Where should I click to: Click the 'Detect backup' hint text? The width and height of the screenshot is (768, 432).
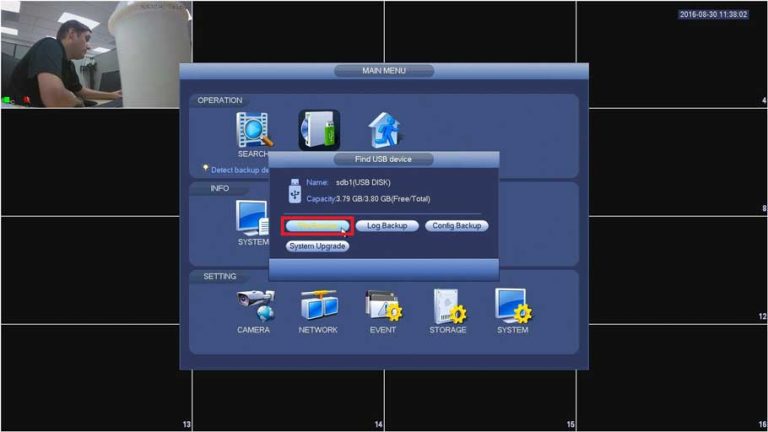point(240,170)
